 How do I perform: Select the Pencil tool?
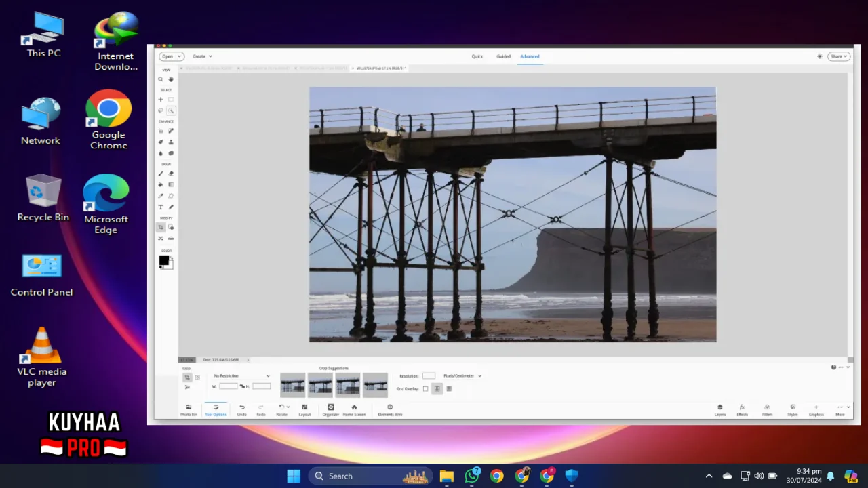click(x=171, y=207)
